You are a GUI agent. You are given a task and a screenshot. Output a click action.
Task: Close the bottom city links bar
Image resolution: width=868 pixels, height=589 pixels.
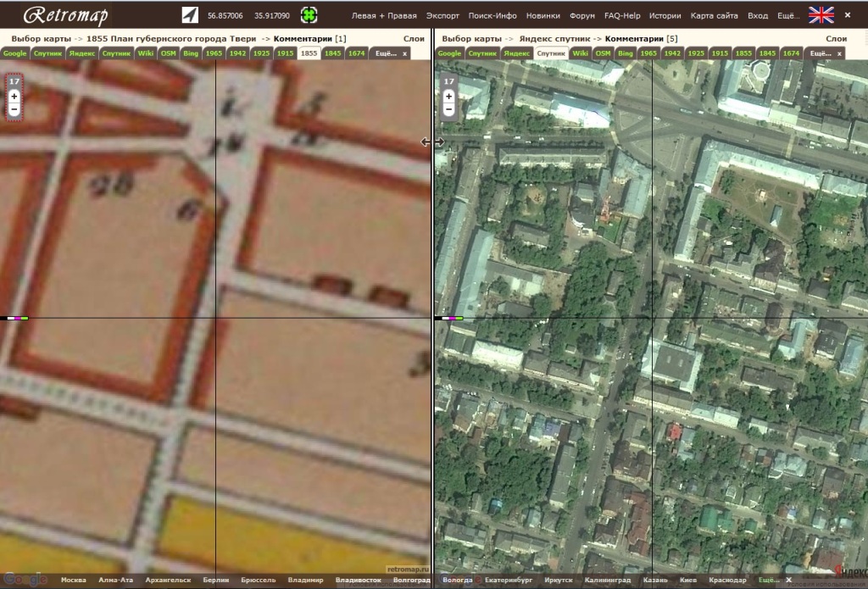[789, 580]
